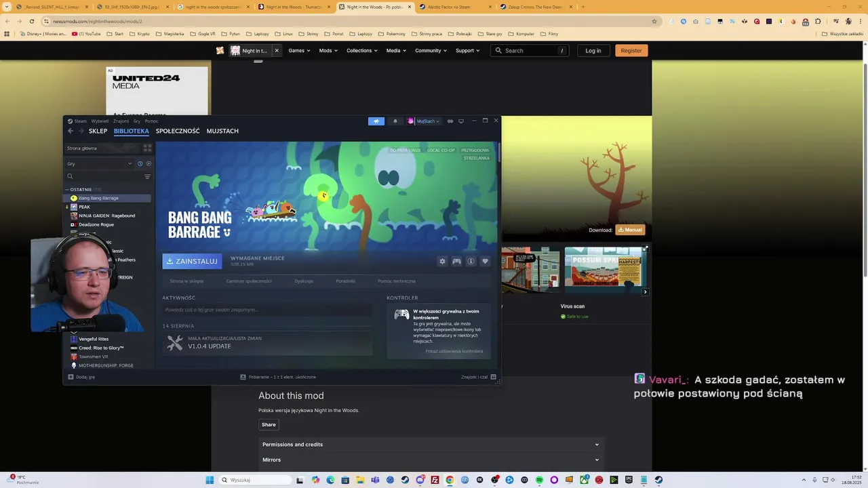Add Bang Bang Barrage to favorites heart
868x488 pixels.
coord(485,262)
